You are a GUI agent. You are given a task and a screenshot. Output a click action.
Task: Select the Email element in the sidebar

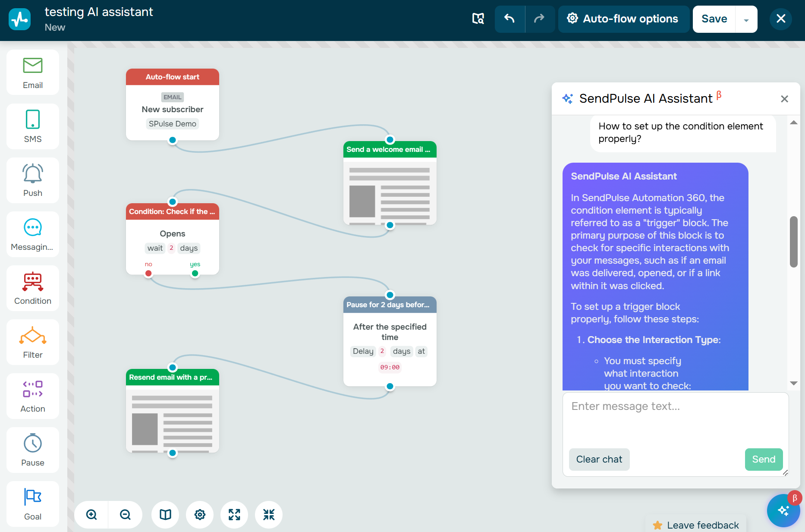(32, 72)
